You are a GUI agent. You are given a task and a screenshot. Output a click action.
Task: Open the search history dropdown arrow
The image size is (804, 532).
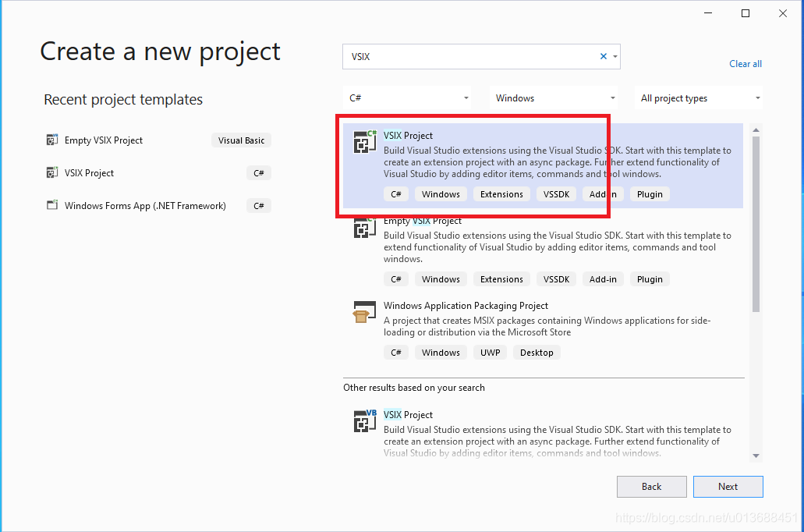click(x=615, y=56)
